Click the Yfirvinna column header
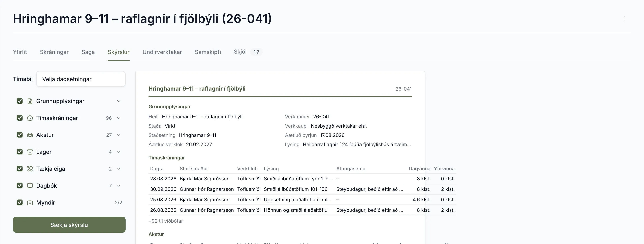The width and height of the screenshot is (644, 244). 444,169
